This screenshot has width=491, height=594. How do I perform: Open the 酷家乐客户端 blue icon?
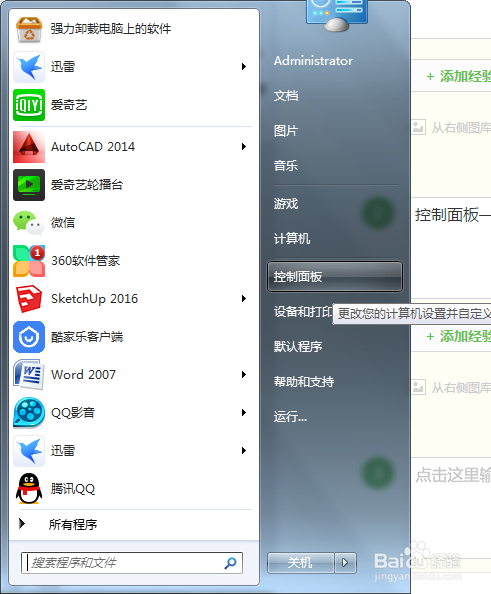click(x=29, y=337)
